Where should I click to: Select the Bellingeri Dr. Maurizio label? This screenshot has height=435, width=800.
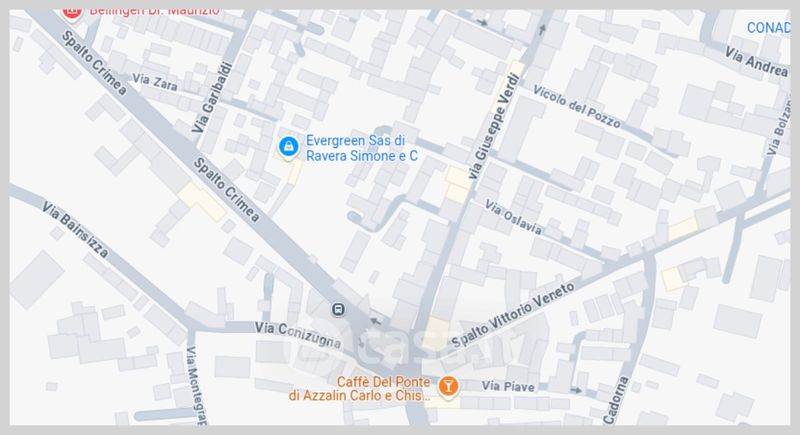pos(155,11)
